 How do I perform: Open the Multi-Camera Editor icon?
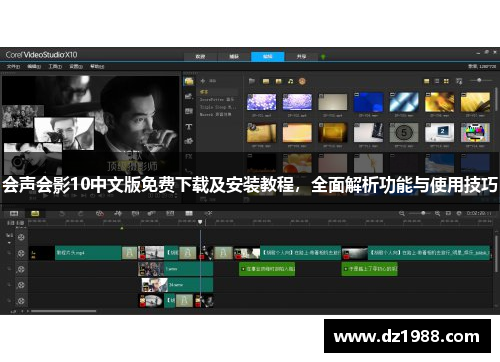coord(189,213)
